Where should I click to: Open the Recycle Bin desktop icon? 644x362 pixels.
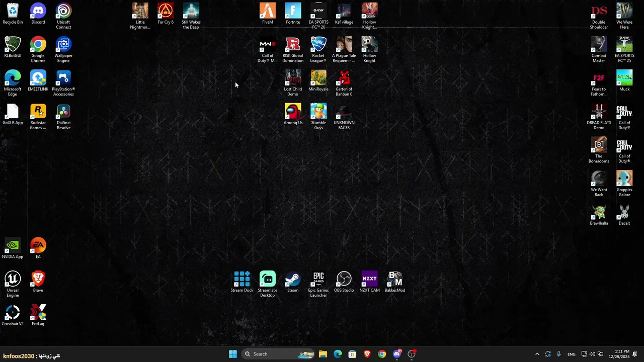pyautogui.click(x=13, y=14)
